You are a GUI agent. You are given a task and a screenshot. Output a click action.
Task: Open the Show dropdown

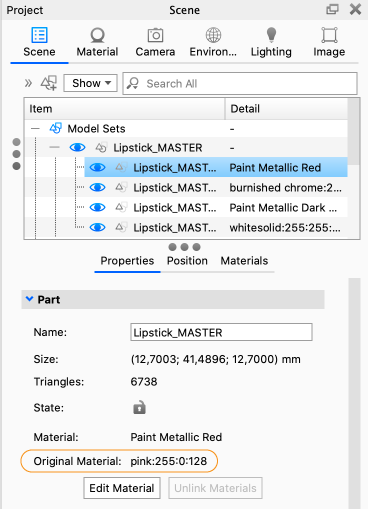tap(90, 83)
